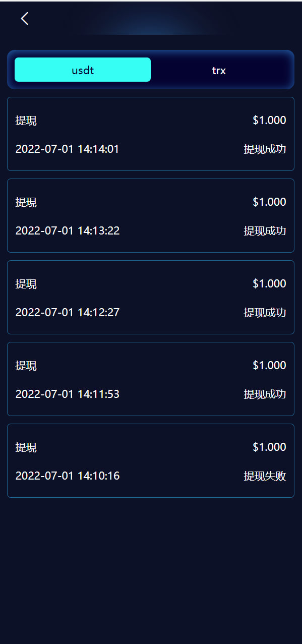Click the 提现 label in the last record
This screenshot has width=302, height=644.
[26, 447]
